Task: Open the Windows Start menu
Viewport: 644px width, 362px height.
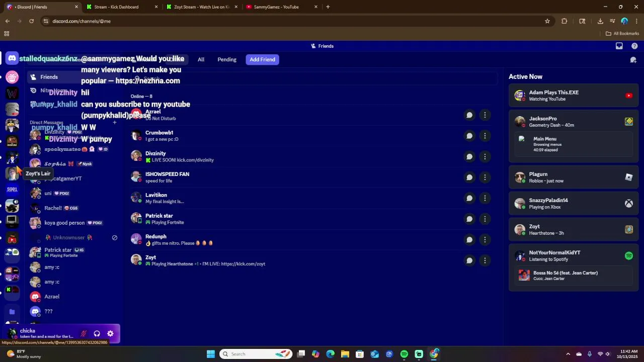Action: point(211,354)
